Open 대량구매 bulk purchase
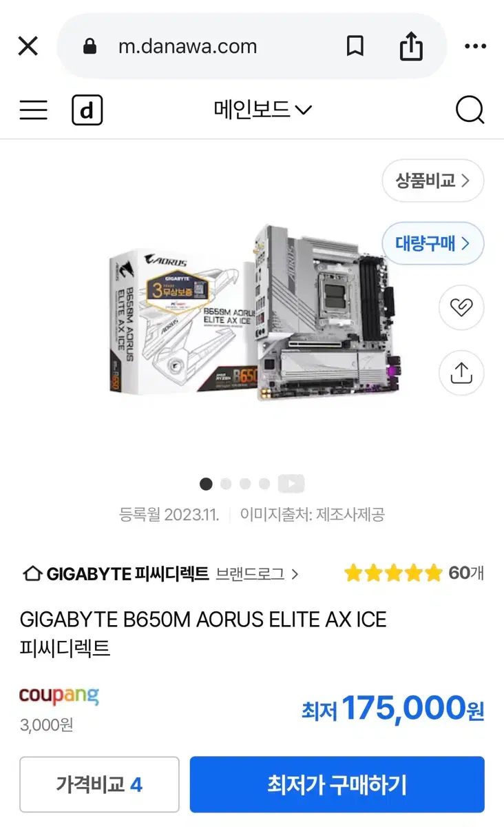Screen dimensions: 504x827 click(x=433, y=243)
